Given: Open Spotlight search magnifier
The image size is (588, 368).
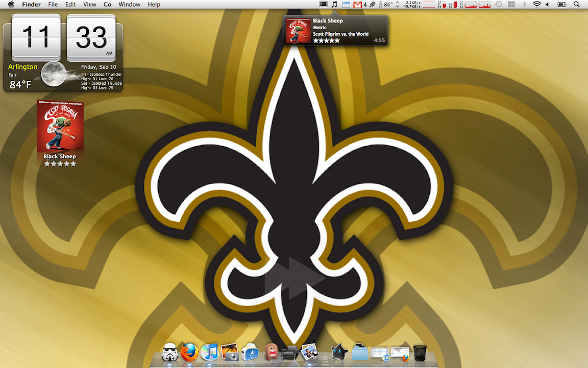Looking at the screenshot, I should [576, 5].
